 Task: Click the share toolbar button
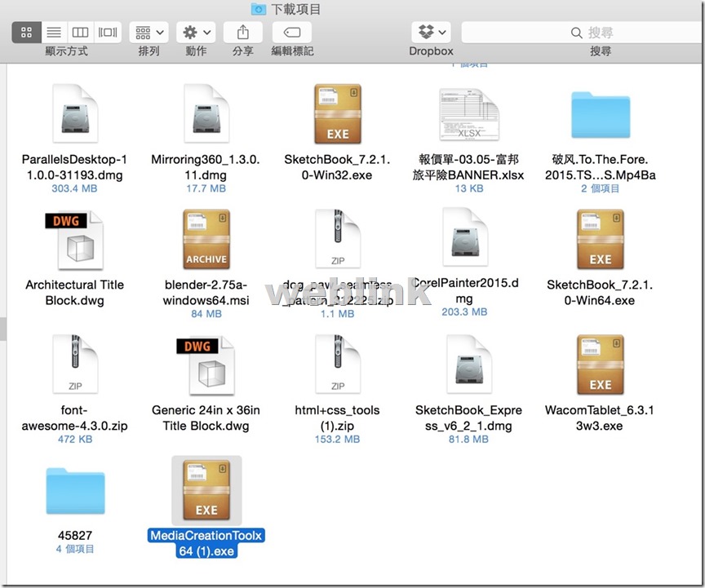click(243, 33)
